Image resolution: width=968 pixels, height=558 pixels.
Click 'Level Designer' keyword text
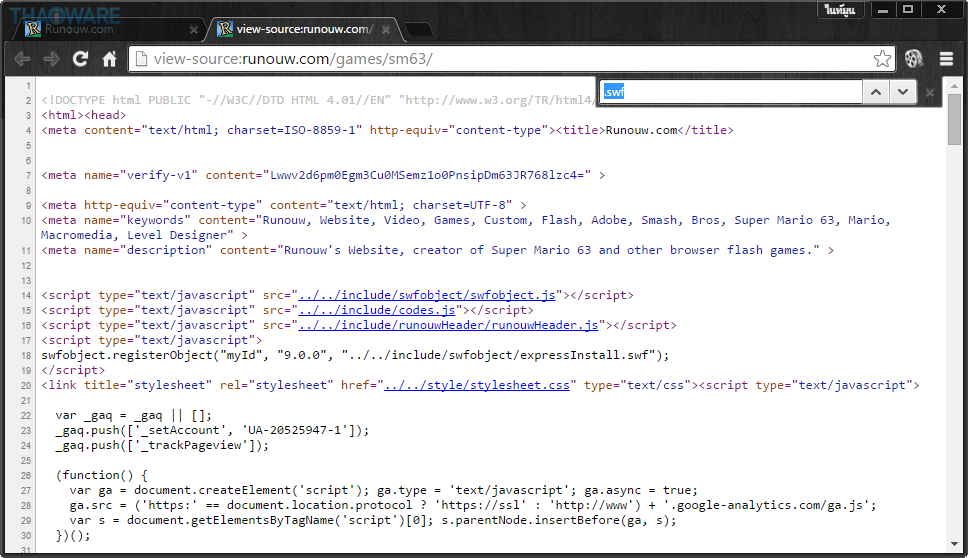click(x=177, y=235)
